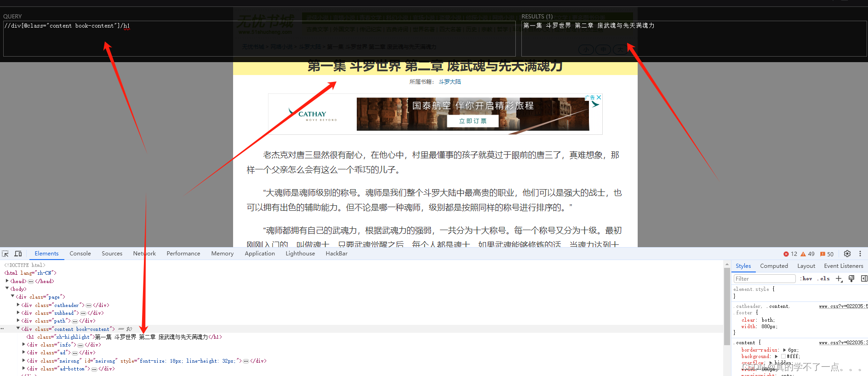Screen dimensions: 868x376
Task: Select the Styles sidebar tab
Action: click(x=743, y=266)
